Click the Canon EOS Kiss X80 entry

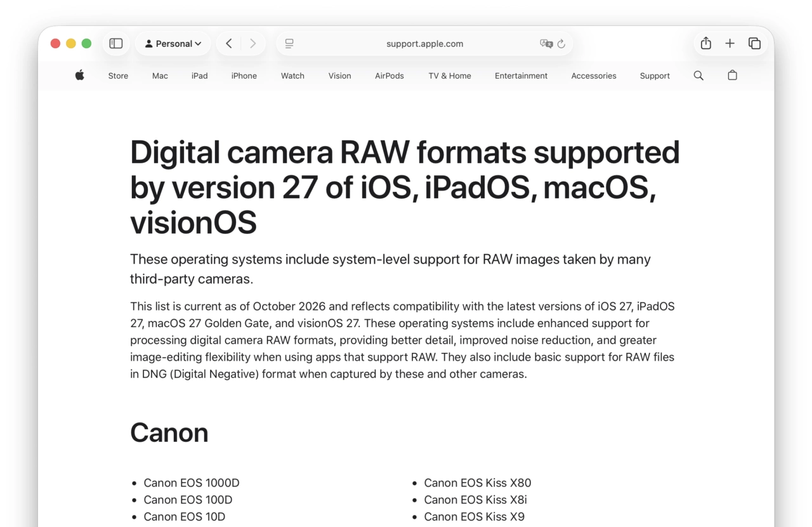(478, 483)
